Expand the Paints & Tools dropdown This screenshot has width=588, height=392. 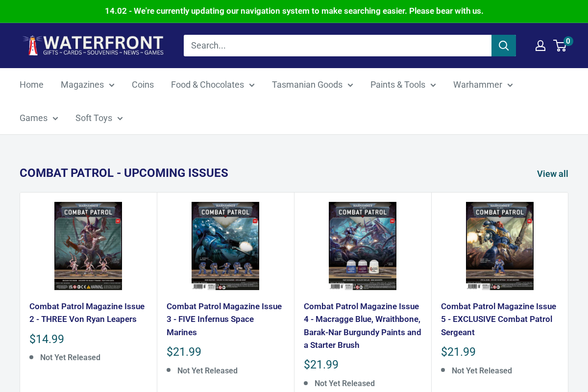[x=403, y=85]
